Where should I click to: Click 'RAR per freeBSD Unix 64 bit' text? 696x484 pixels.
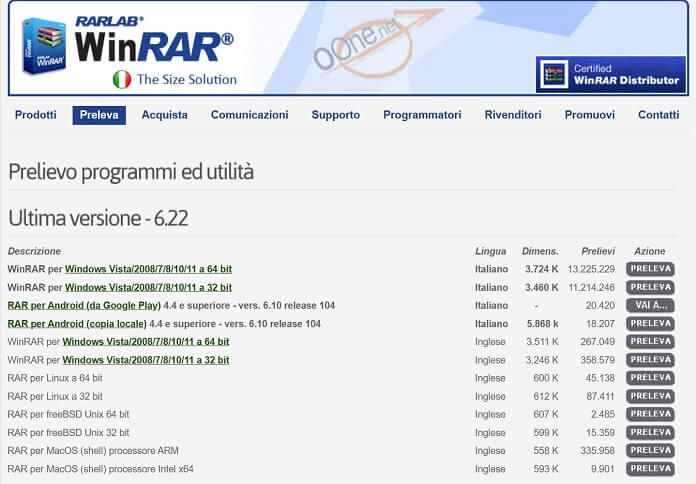tap(68, 414)
